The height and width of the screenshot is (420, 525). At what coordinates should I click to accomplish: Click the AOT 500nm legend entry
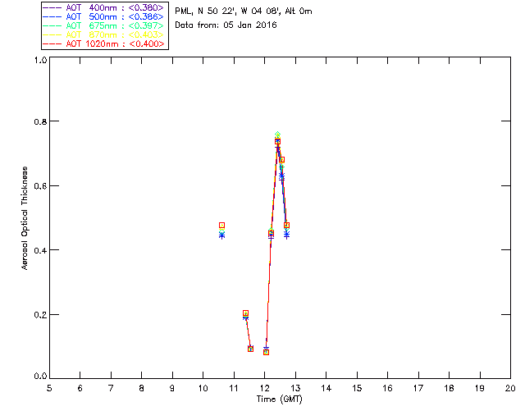pos(103,16)
